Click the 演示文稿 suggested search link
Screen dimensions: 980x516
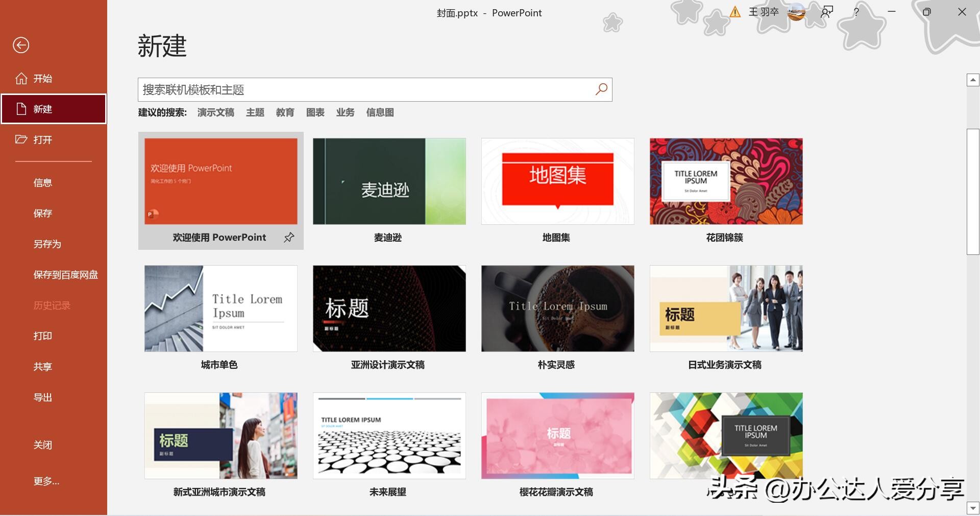point(215,112)
